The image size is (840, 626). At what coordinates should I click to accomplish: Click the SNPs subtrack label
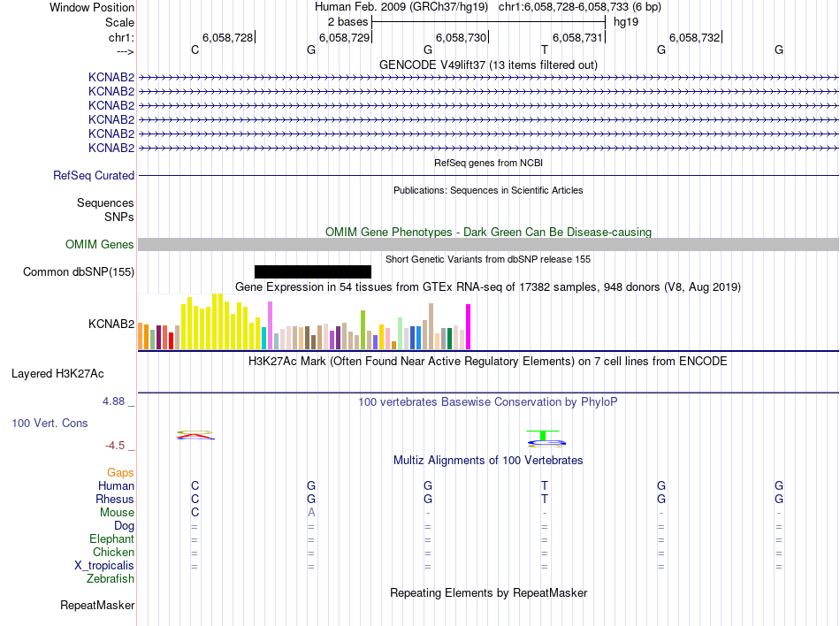tap(119, 217)
